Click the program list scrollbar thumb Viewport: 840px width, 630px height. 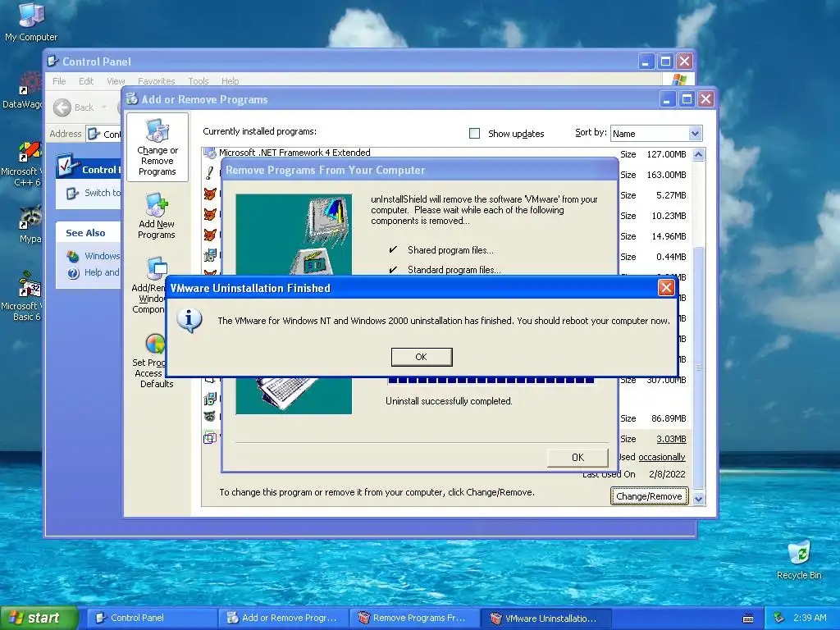698,367
